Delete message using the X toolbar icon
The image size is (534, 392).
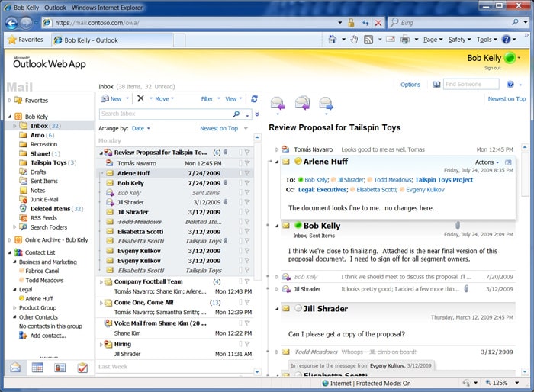pos(140,98)
